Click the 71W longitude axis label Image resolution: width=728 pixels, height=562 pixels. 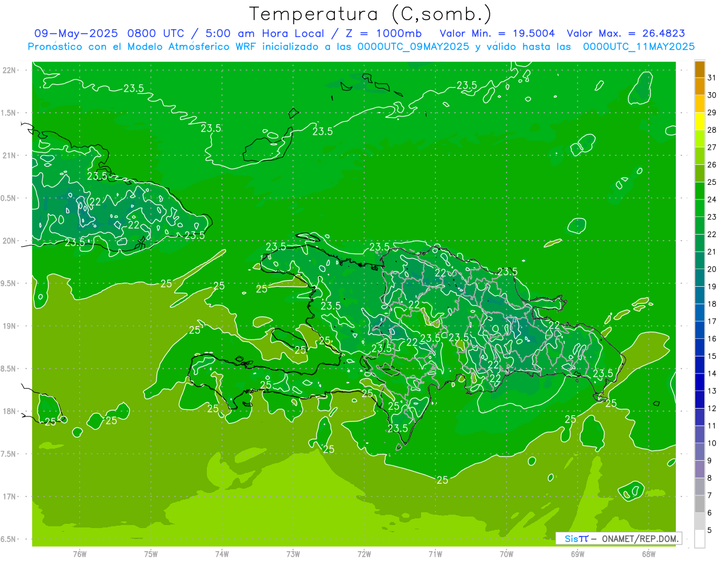(x=435, y=554)
